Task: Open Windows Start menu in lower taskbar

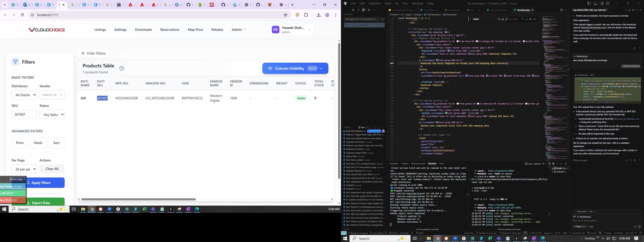Action: (345, 238)
